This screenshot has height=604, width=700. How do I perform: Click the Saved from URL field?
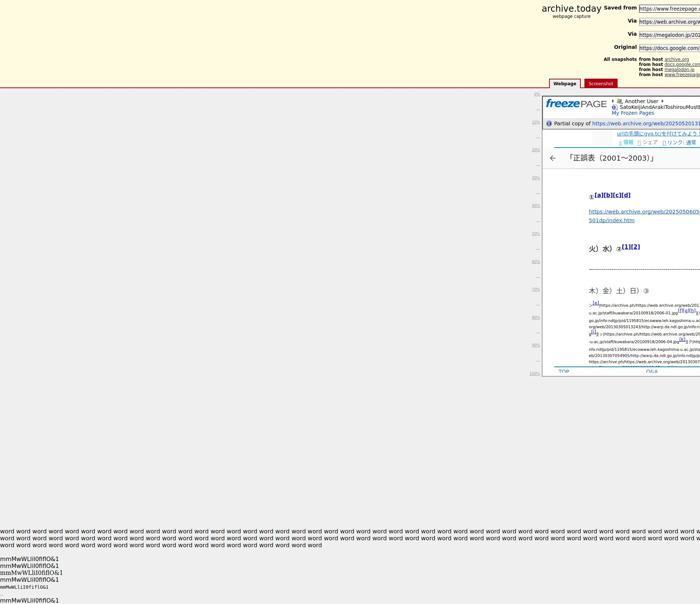click(x=669, y=9)
